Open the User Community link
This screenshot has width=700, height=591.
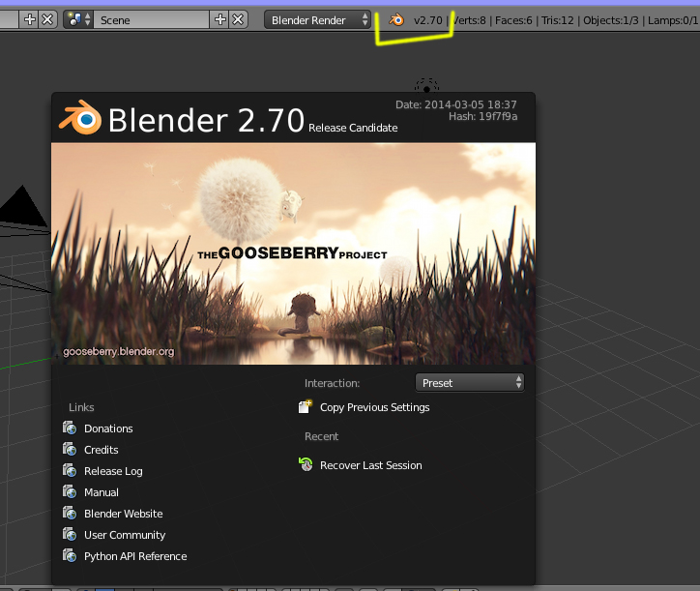click(125, 535)
